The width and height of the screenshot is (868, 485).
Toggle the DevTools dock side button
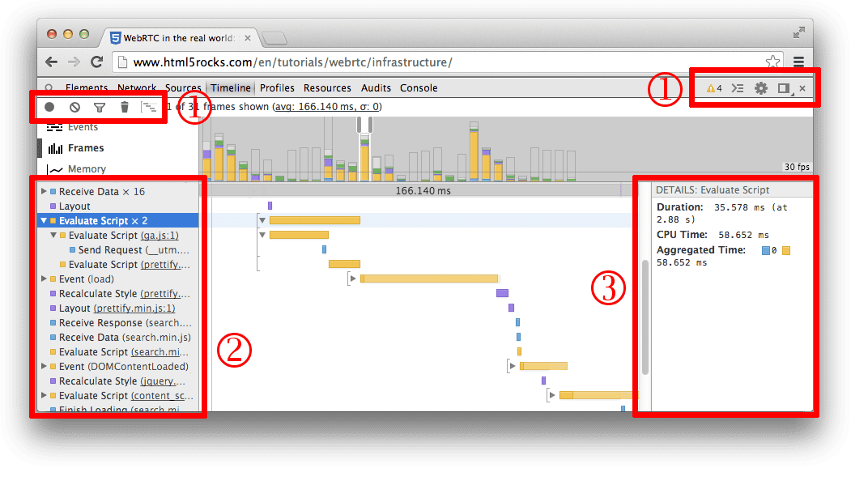(x=784, y=88)
